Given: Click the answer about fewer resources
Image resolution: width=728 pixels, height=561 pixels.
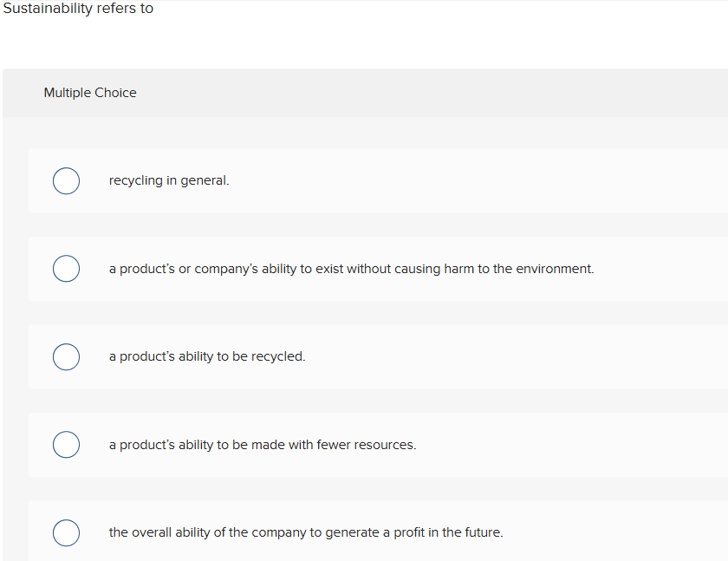Looking at the screenshot, I should (x=262, y=444).
